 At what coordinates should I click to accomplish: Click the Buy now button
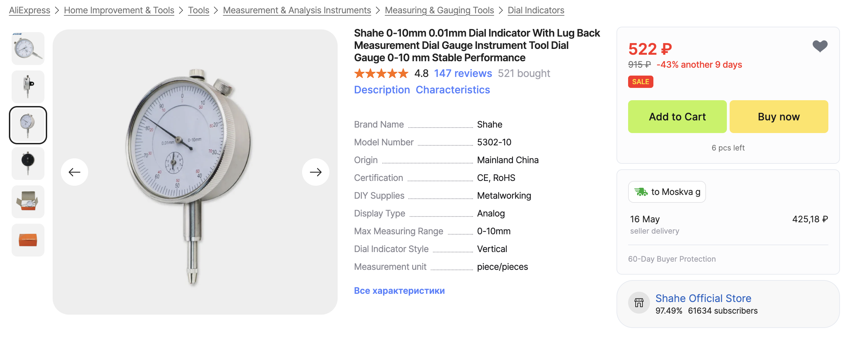click(x=779, y=117)
